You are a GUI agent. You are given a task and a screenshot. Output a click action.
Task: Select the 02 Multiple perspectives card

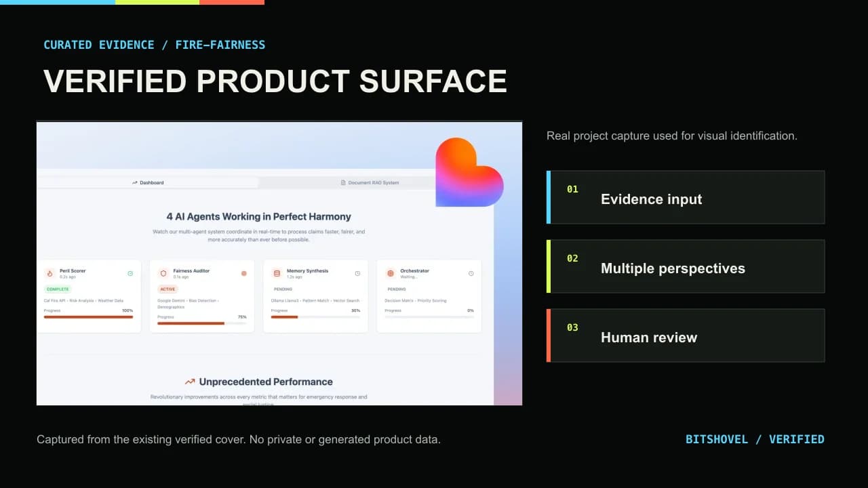tap(686, 266)
